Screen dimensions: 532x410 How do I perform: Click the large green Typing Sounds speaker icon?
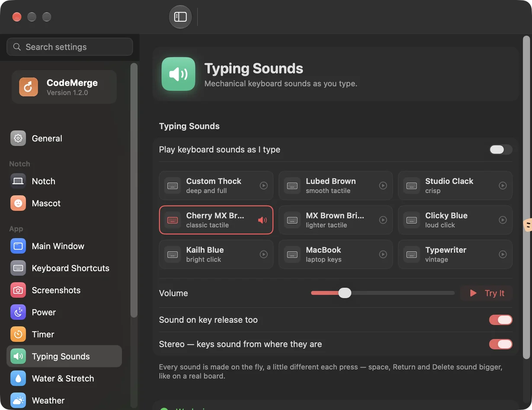point(178,74)
